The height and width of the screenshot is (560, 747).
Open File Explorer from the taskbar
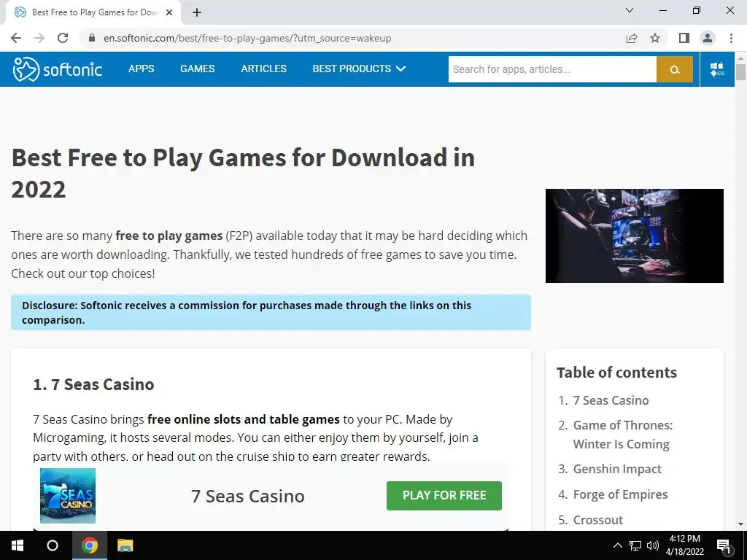pyautogui.click(x=125, y=545)
